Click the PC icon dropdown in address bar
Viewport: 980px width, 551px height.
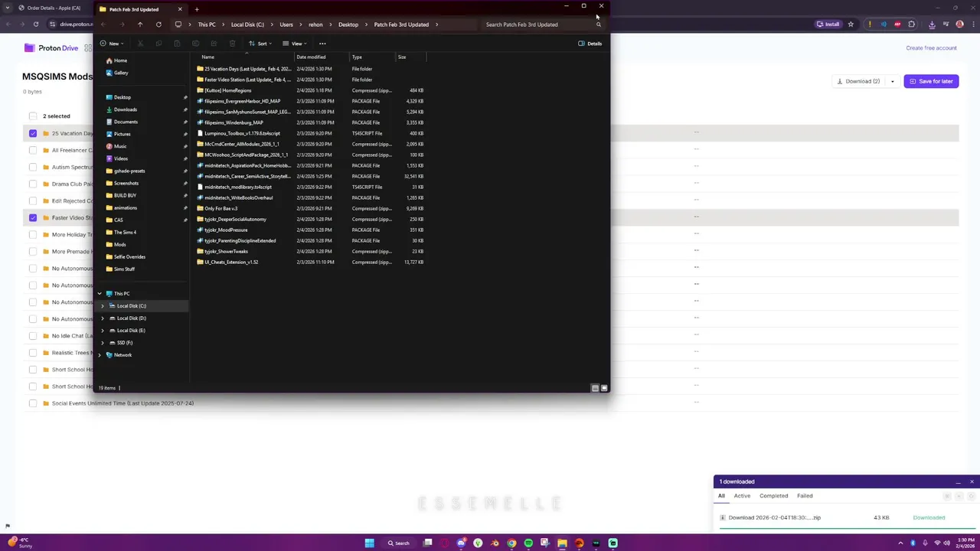pos(178,24)
